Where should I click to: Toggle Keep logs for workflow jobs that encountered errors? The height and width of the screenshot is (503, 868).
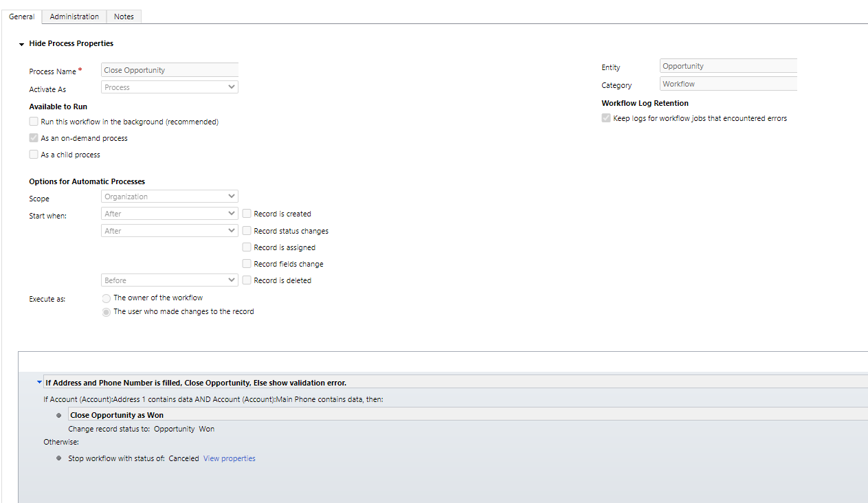pos(605,117)
